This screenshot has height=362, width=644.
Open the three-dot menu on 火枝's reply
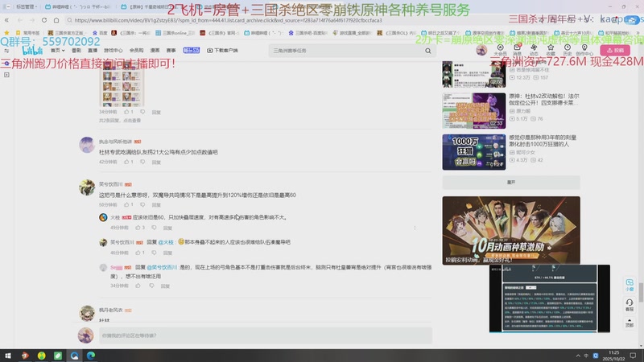[x=415, y=228]
